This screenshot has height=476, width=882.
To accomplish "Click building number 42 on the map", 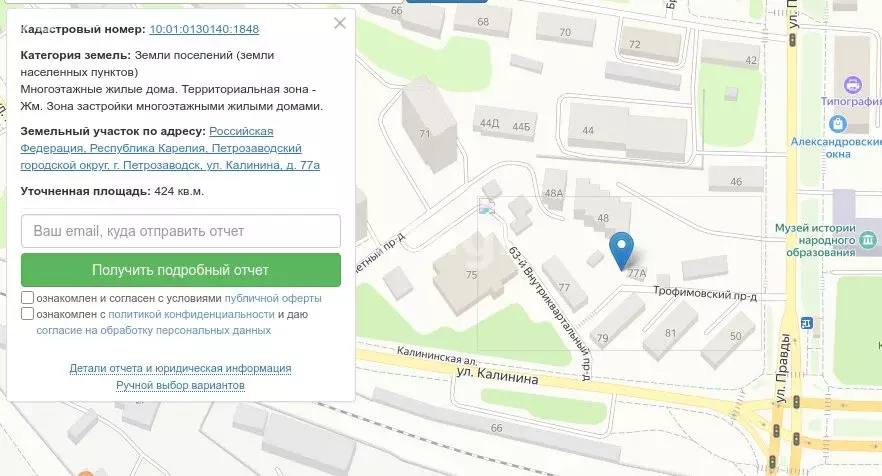I will 751,60.
